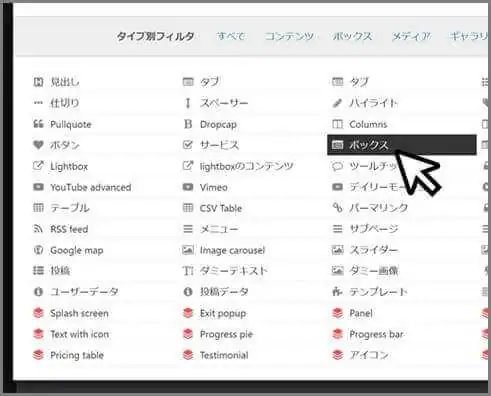This screenshot has width=491, height=396.
Task: Select the ボックス filter in type filter bar
Action: 353,36
